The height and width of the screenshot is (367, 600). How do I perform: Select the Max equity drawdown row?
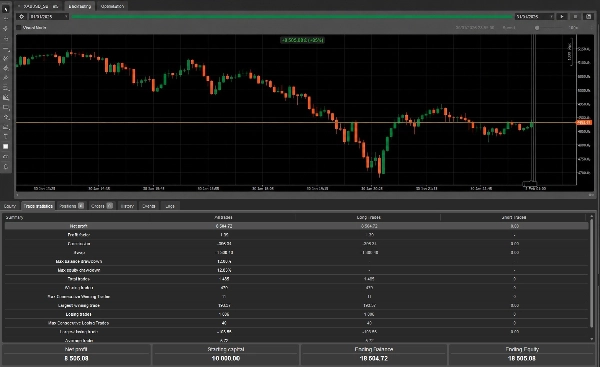tap(297, 270)
